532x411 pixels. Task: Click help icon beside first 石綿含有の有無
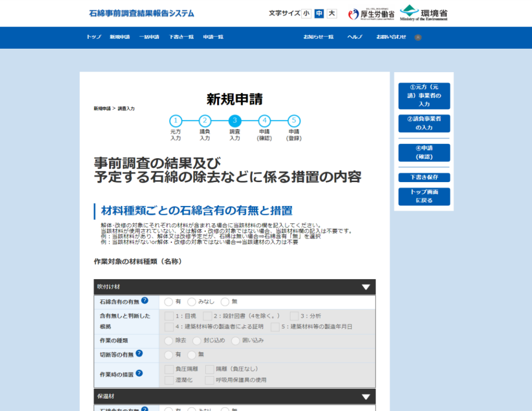(x=144, y=300)
